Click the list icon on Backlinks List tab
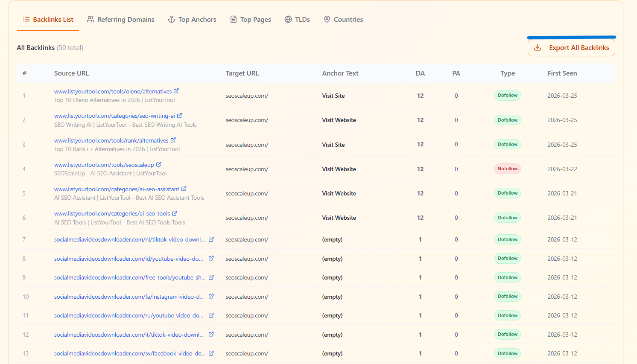 25,19
